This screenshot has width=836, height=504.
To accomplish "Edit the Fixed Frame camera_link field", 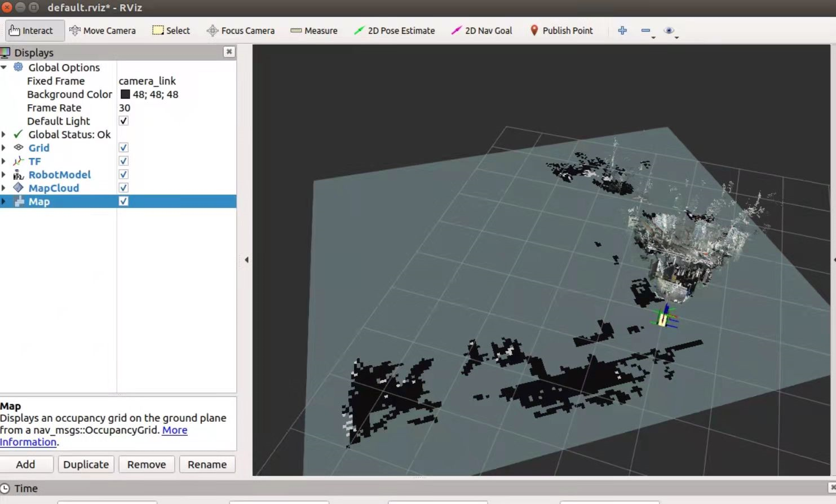I will [x=148, y=81].
